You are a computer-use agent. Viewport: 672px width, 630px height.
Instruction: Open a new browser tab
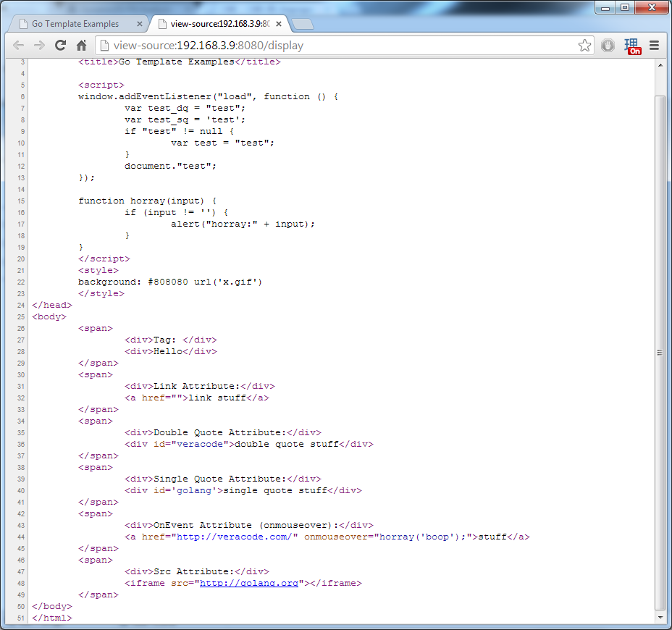(303, 25)
